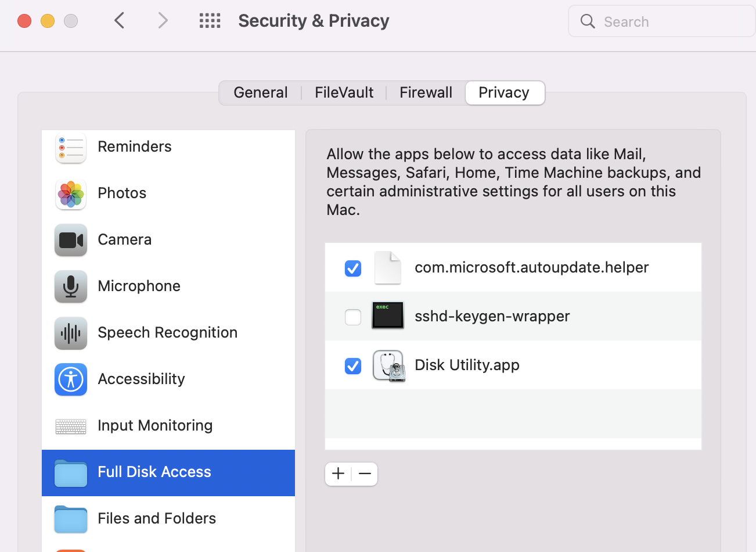Enable the sshd-keygen-wrapper checkbox

pyautogui.click(x=353, y=317)
